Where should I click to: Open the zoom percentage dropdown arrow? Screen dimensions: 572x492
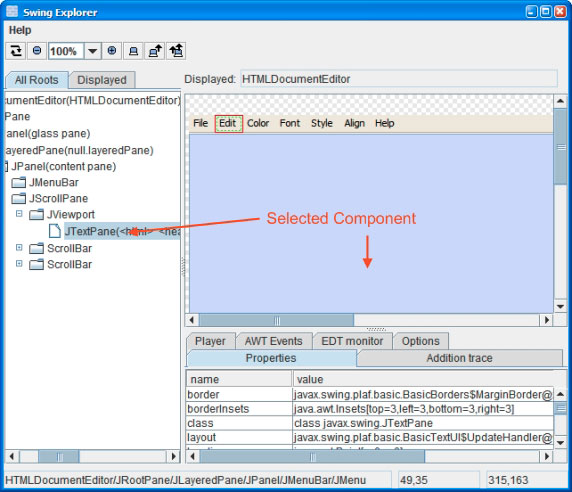click(93, 51)
